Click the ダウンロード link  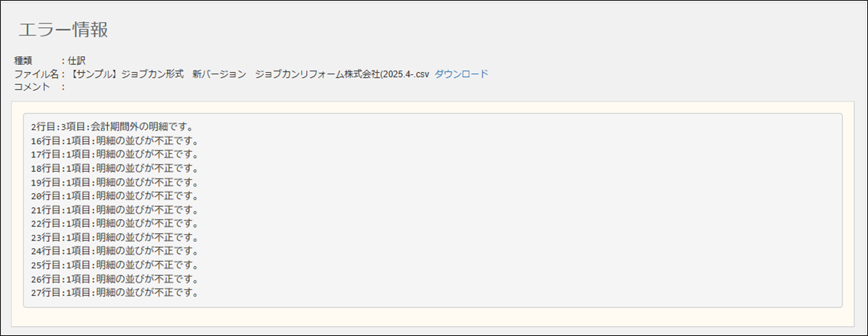(461, 74)
